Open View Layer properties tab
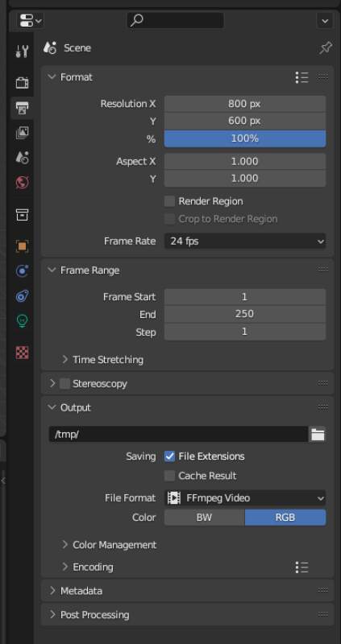 [x=23, y=133]
